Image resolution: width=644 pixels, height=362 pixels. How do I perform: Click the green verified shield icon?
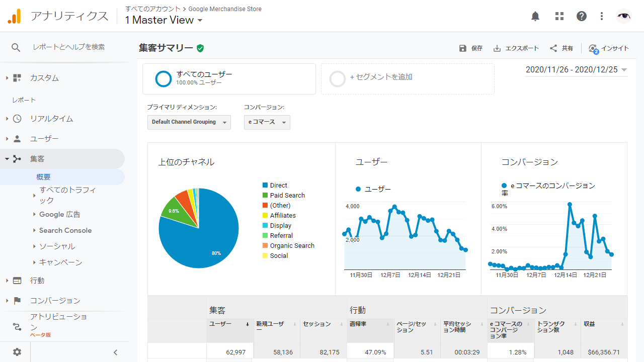(200, 48)
